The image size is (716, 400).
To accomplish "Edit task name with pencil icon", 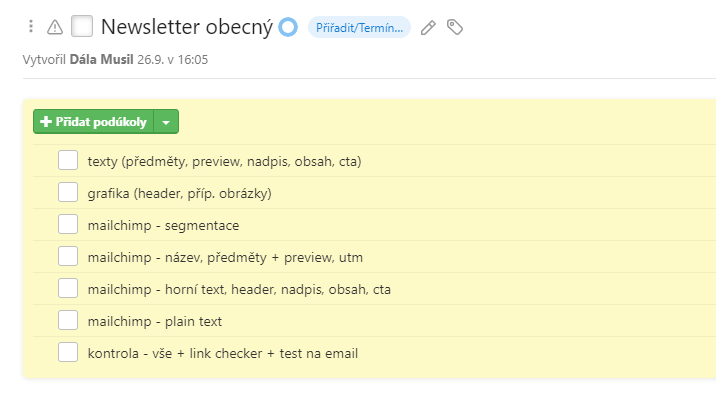I will pyautogui.click(x=428, y=27).
